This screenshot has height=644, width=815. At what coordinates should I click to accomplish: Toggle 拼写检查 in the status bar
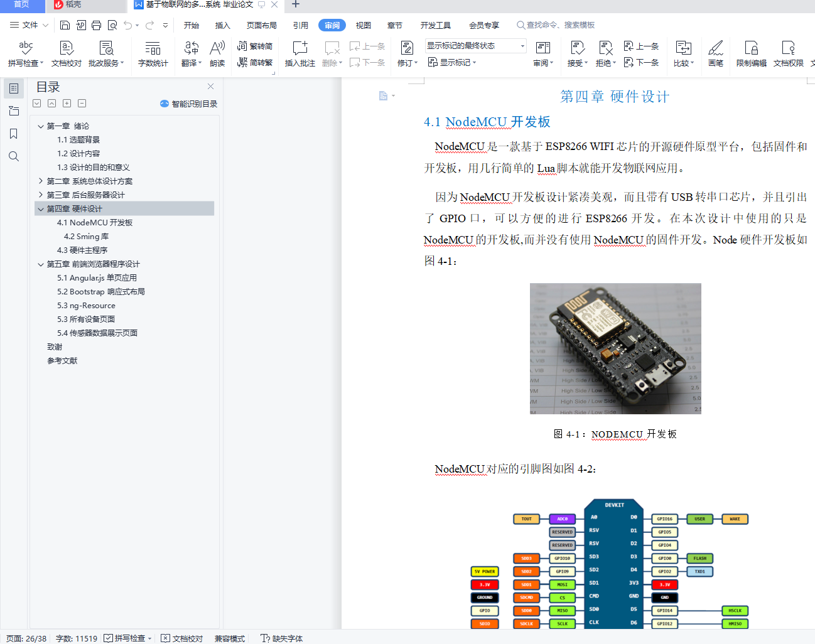[x=128, y=638]
